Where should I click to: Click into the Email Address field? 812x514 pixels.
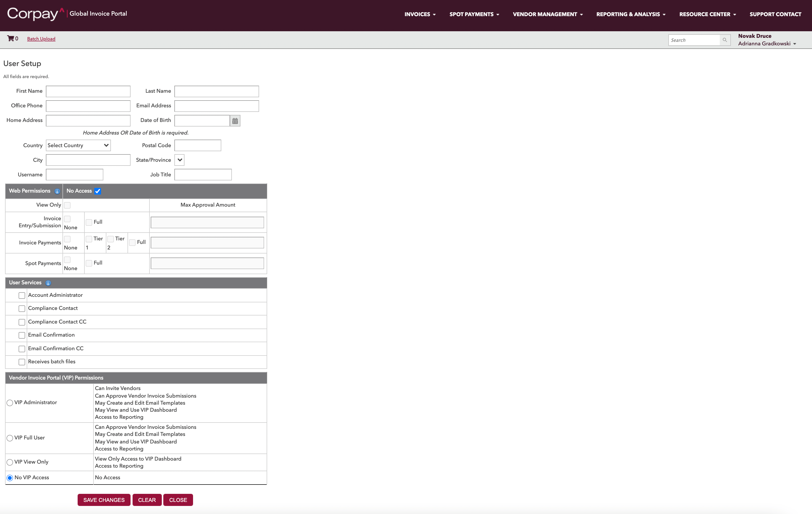216,106
